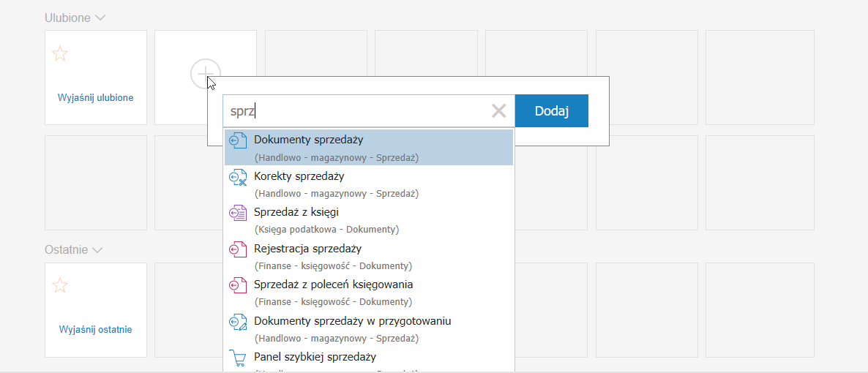Viewport: 868px width, 373px height.
Task: Open the Wyjaśnij ostatnie link
Action: point(95,330)
